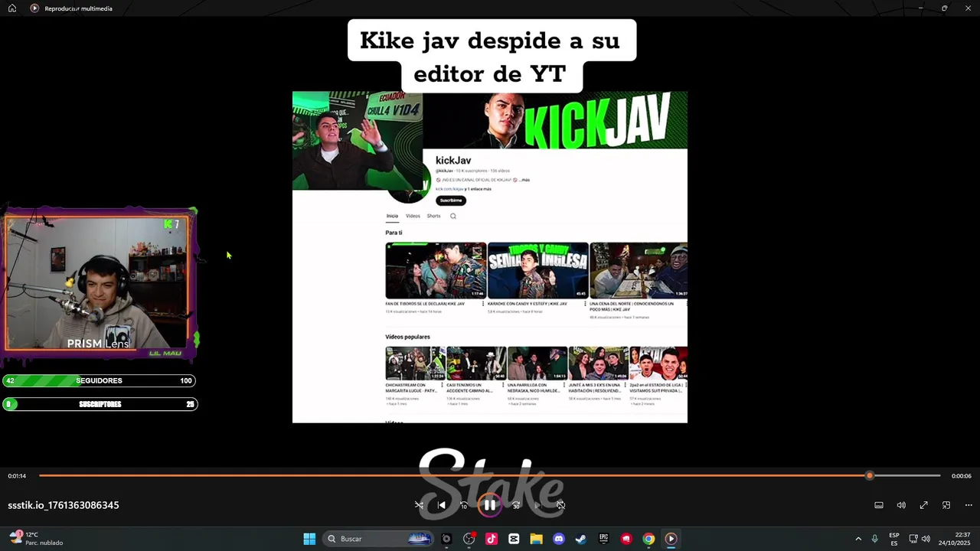This screenshot has width=980, height=551.
Task: Select the Shorts tab on the channel
Action: tap(433, 216)
